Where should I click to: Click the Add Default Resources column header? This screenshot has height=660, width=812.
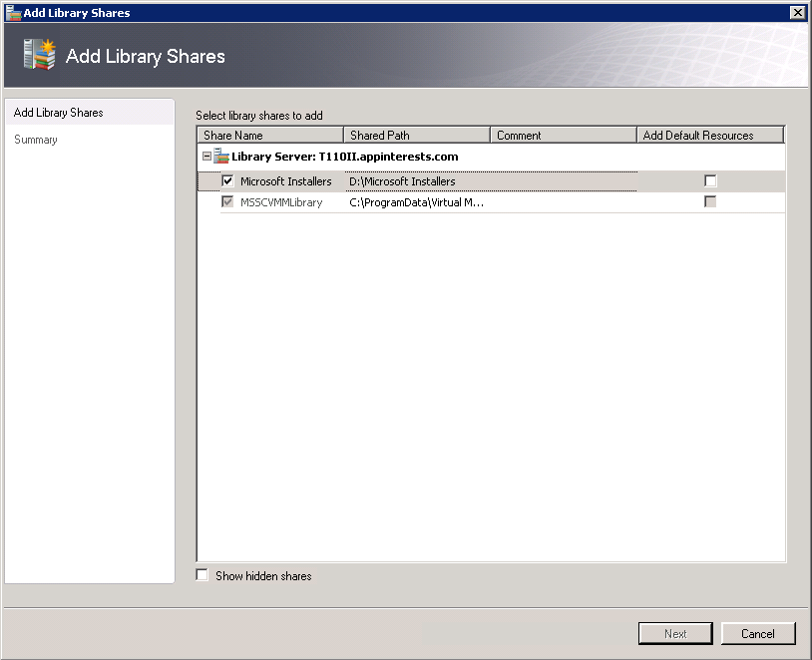pyautogui.click(x=710, y=136)
